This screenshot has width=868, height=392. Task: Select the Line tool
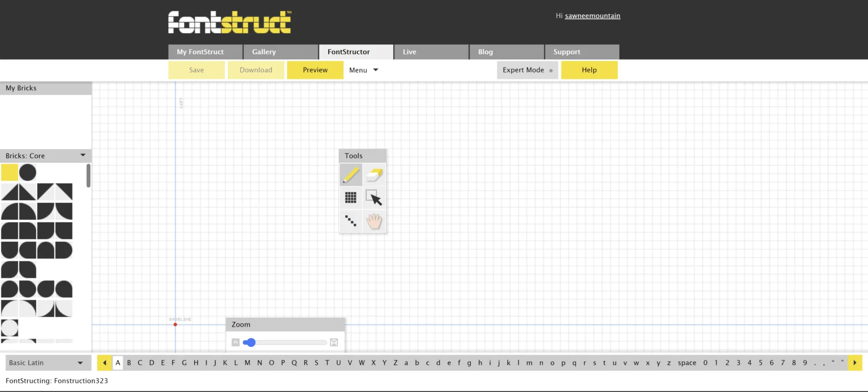pyautogui.click(x=351, y=221)
